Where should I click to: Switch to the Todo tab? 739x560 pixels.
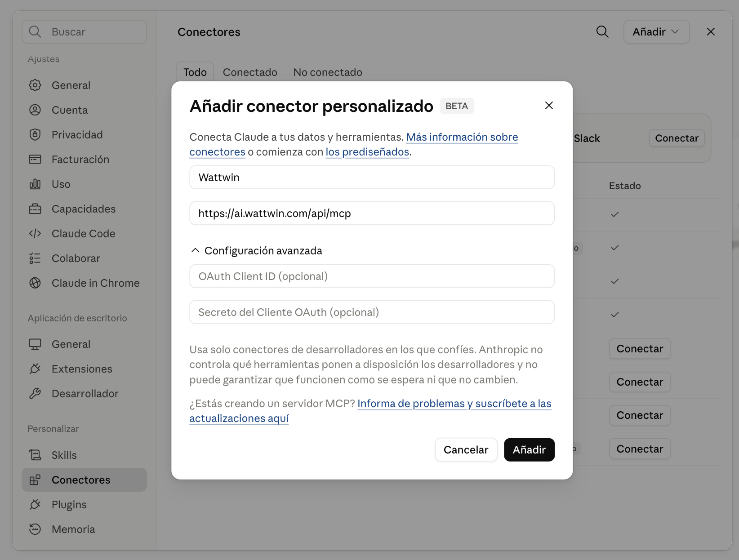point(195,72)
